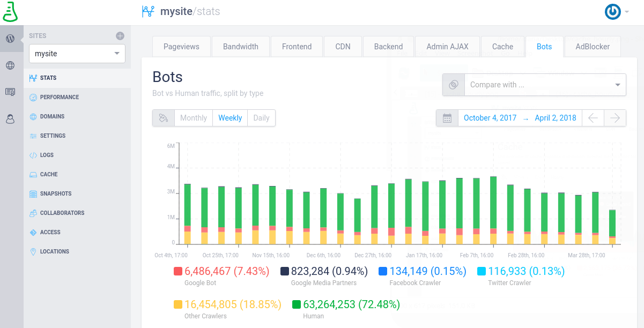Screen dimensions: 644x328
Task: Click the power icon at top right
Action: [612, 11]
